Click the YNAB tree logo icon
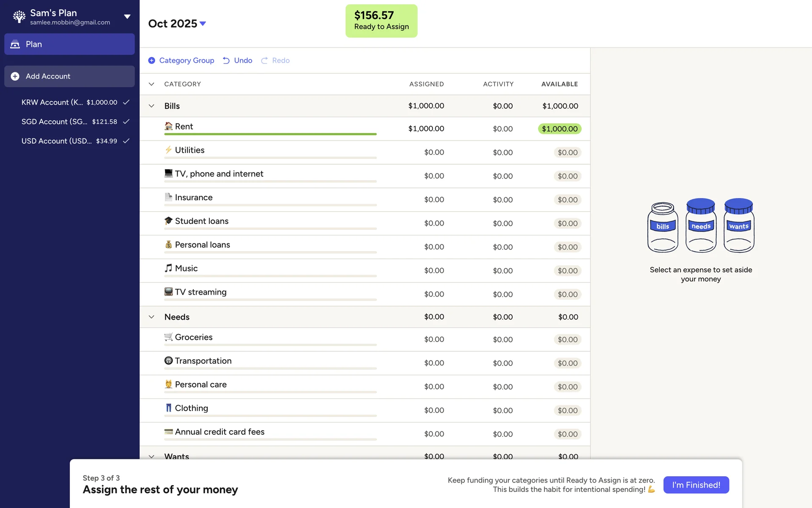Viewport: 812px width, 508px height. click(x=19, y=17)
